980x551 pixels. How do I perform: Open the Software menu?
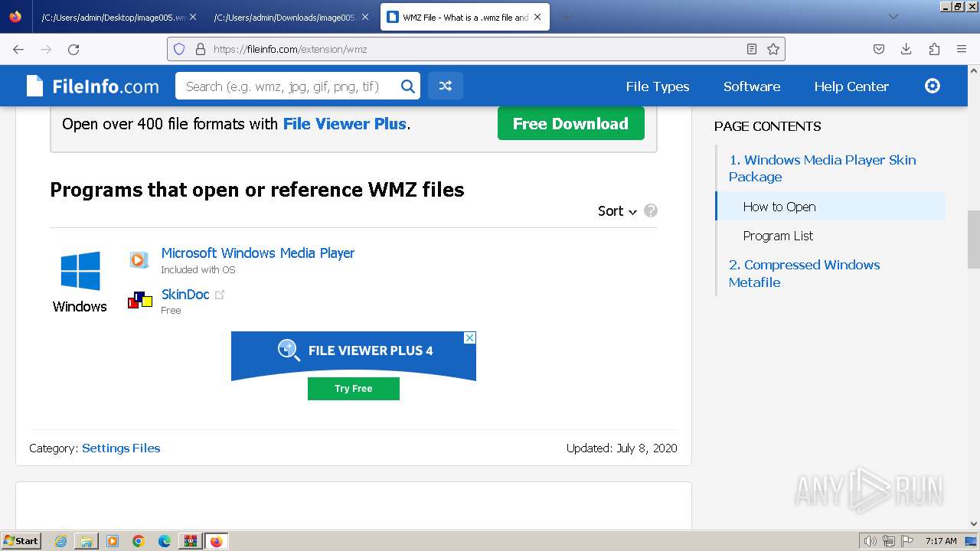752,86
